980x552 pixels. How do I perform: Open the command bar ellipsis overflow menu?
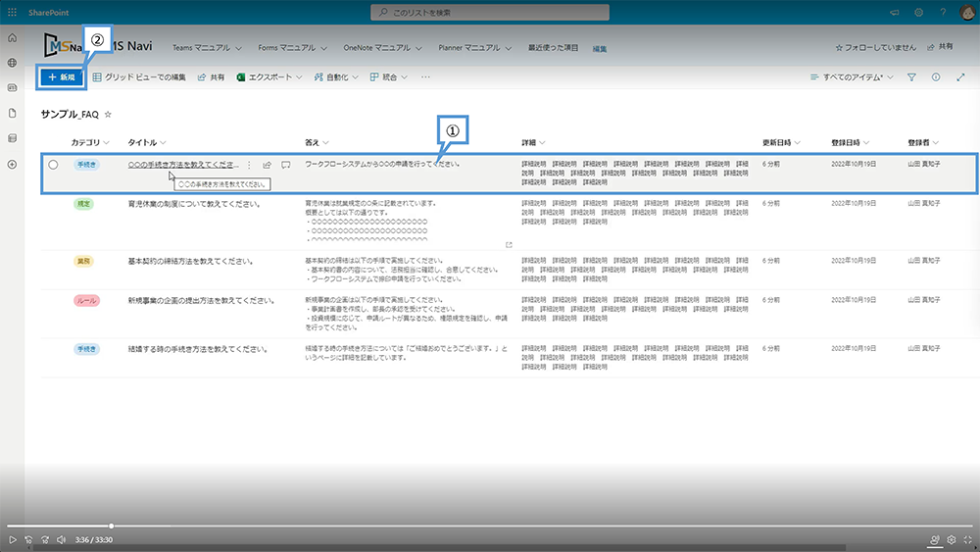[x=425, y=77]
